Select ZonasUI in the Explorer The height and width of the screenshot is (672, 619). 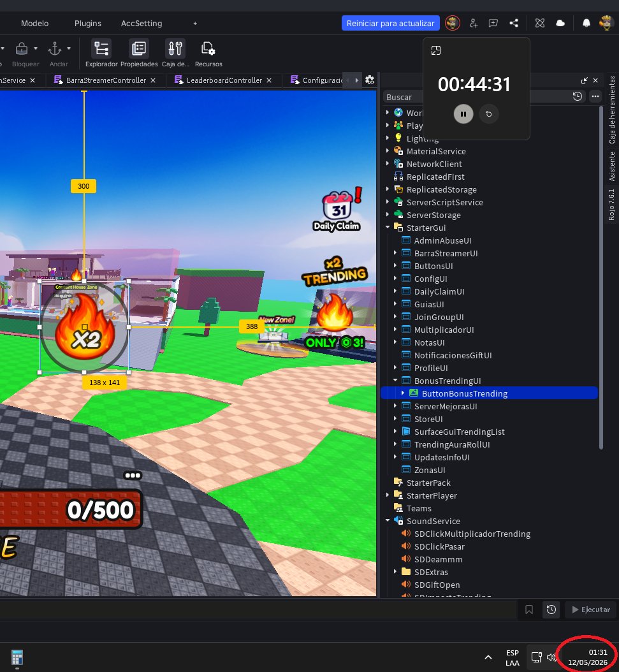[429, 470]
